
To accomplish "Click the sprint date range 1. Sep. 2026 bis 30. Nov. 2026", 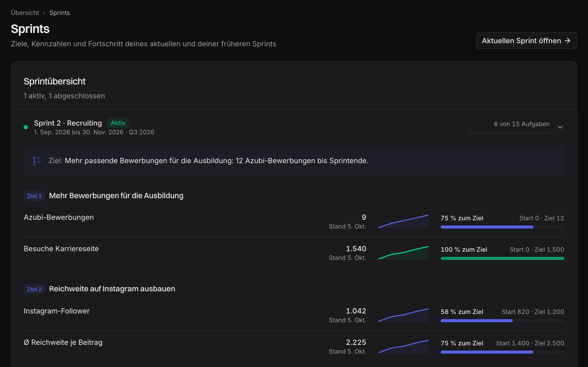I will [x=79, y=132].
